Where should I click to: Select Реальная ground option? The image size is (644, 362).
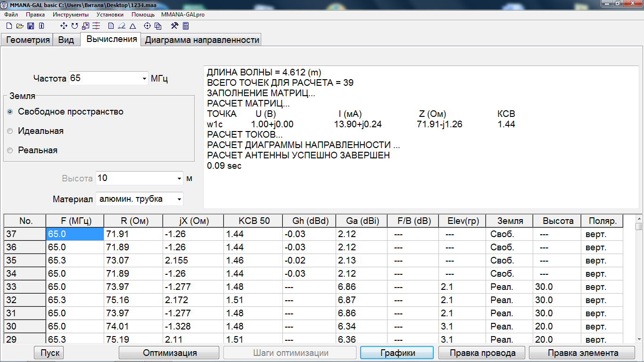click(33, 150)
